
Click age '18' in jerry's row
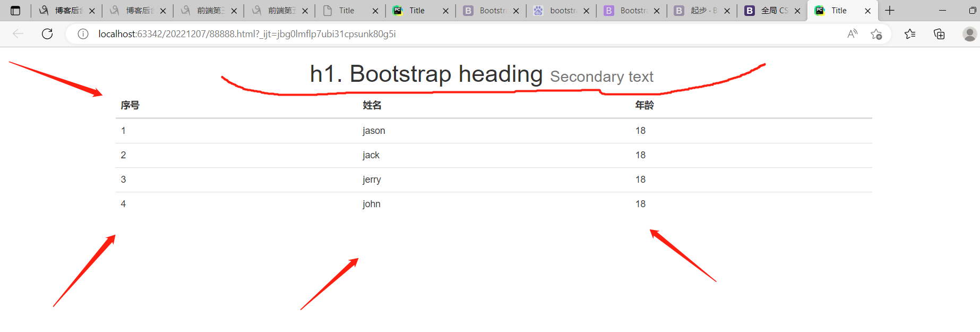tap(641, 180)
